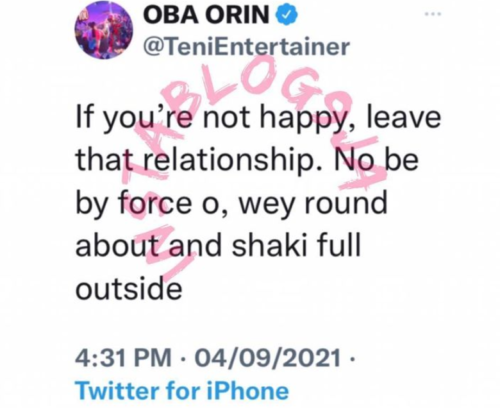Viewport: 500px width, 408px height.
Task: Open OBA ORIN's profile picture
Action: pyautogui.click(x=104, y=30)
